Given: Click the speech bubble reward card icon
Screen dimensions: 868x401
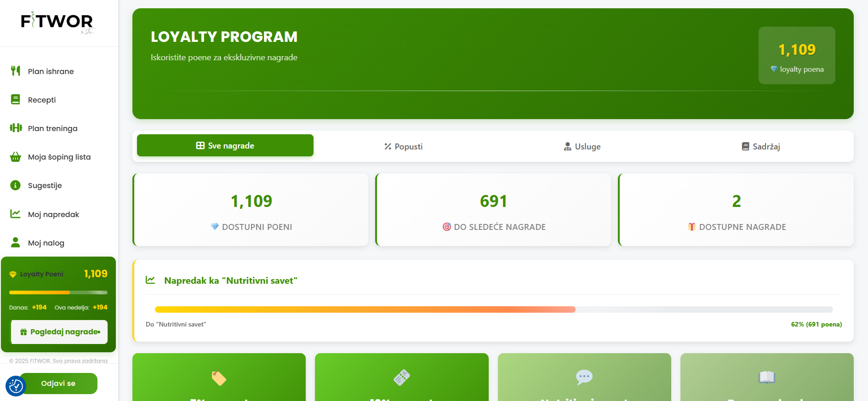Looking at the screenshot, I should coord(584,377).
